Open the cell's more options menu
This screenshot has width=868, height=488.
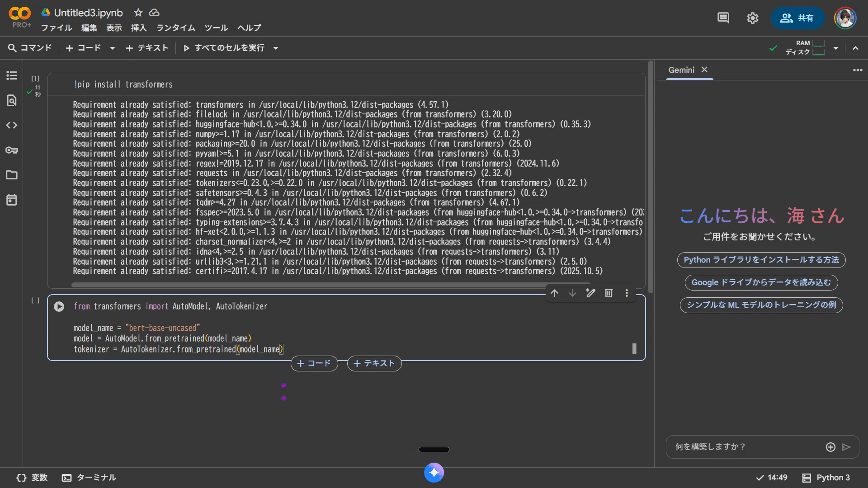(627, 293)
